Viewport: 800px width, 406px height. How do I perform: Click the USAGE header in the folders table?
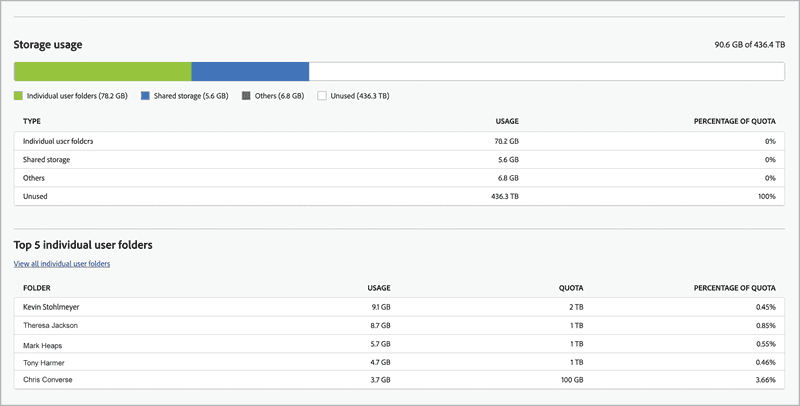(x=379, y=288)
